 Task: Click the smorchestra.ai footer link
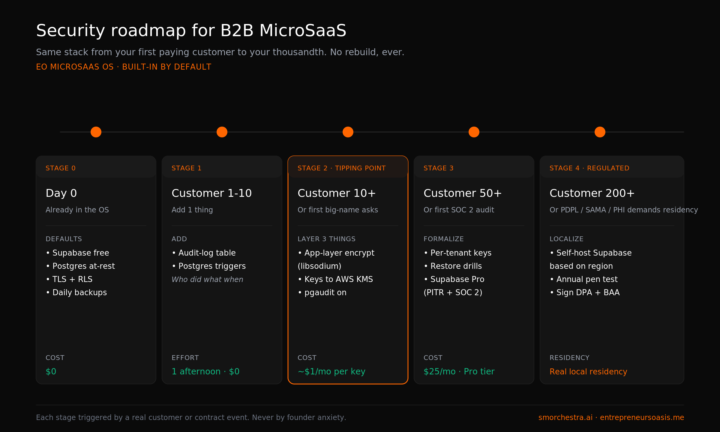click(x=565, y=417)
